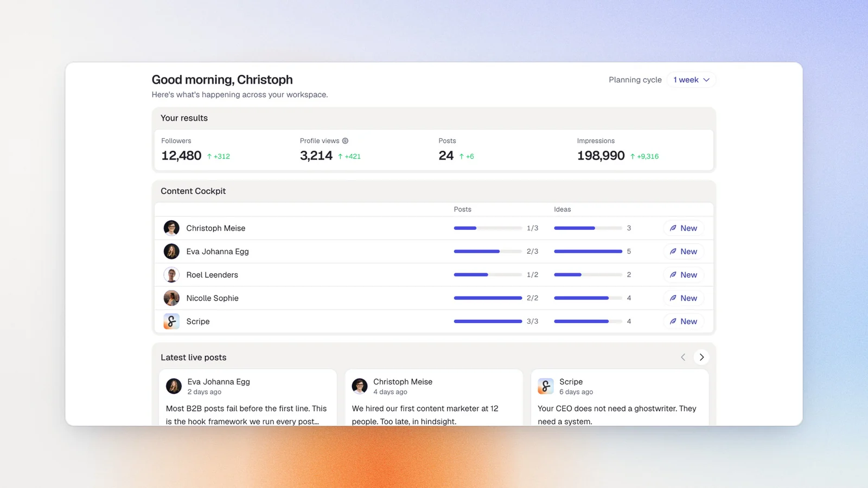This screenshot has height=488, width=868.
Task: Click the info icon beside Profile views
Action: tap(345, 141)
